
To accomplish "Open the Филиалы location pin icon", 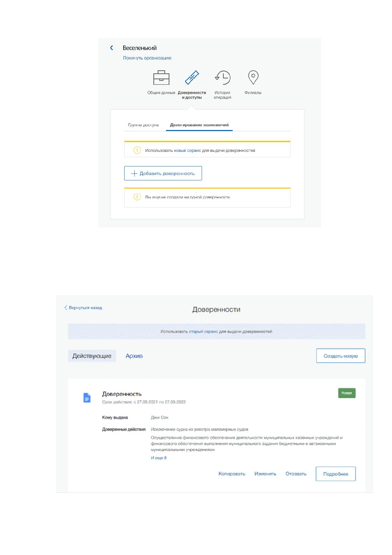I will pos(253,78).
